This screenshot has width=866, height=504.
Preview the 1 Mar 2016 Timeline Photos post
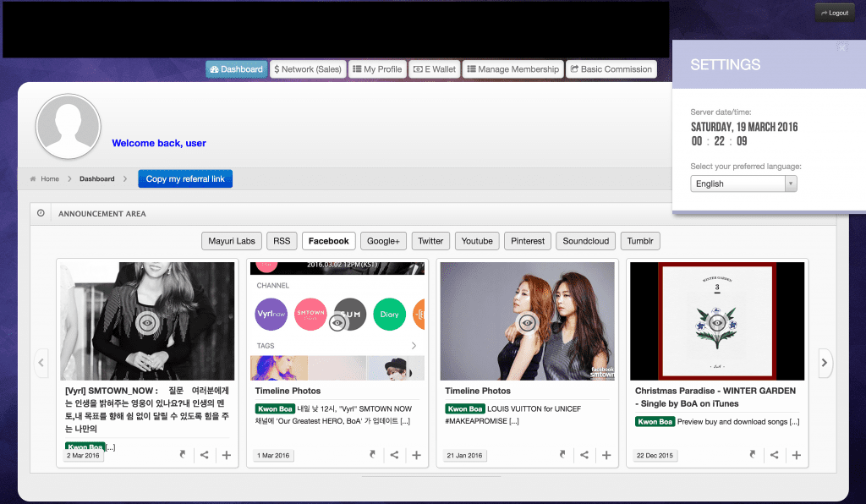pos(337,322)
